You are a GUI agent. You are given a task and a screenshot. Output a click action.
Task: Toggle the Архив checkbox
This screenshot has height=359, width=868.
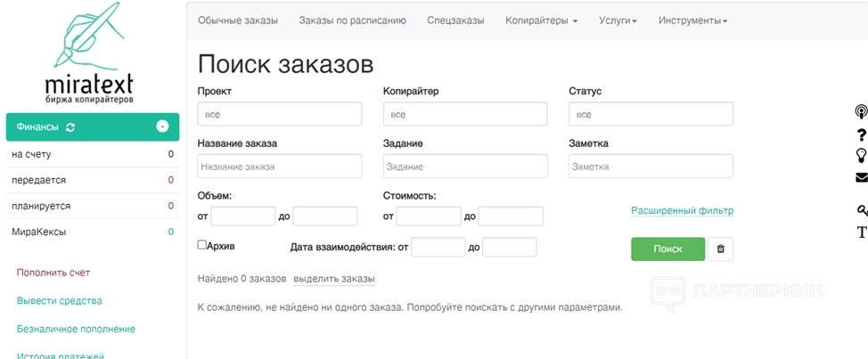click(202, 245)
